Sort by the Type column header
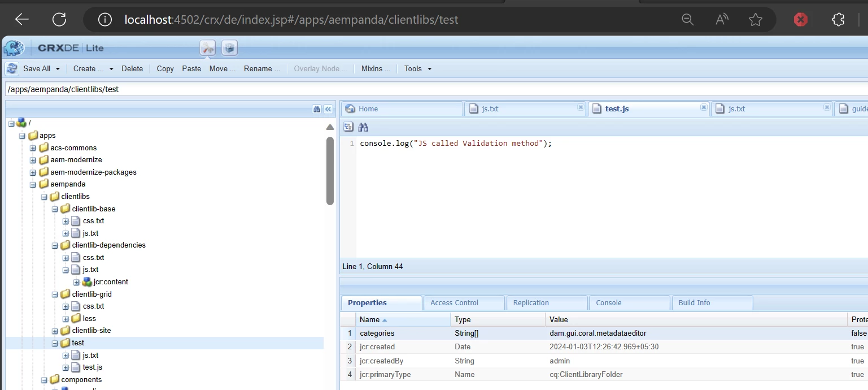The height and width of the screenshot is (390, 868). click(x=498, y=319)
